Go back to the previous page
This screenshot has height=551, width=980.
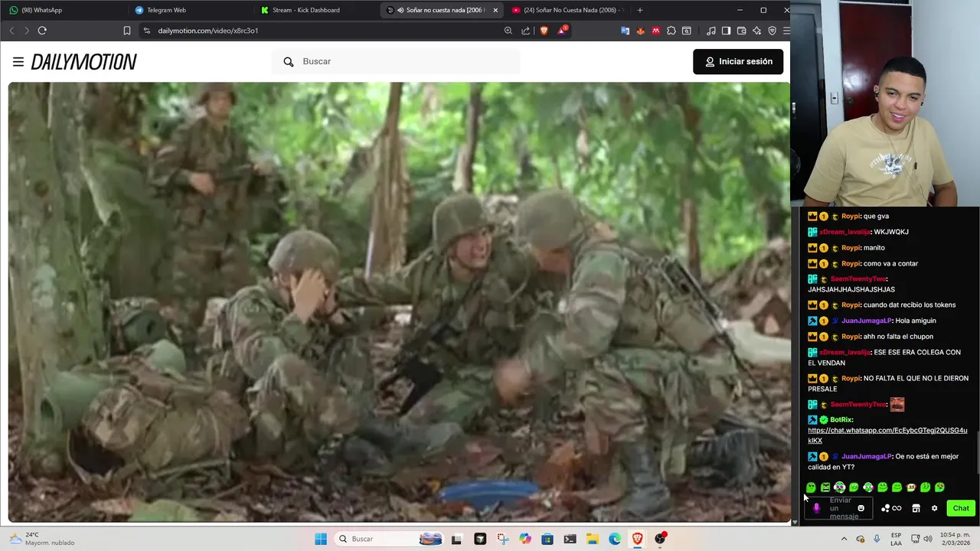pos(11,31)
